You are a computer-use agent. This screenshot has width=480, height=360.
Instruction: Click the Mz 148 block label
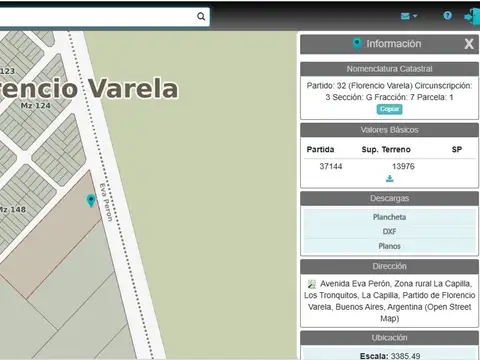coord(13,210)
